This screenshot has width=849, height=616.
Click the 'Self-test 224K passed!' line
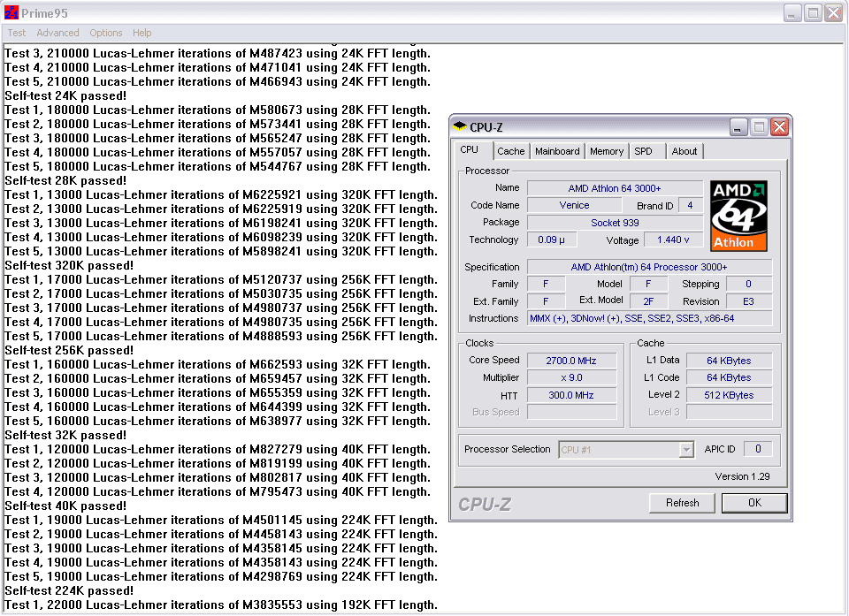(69, 591)
